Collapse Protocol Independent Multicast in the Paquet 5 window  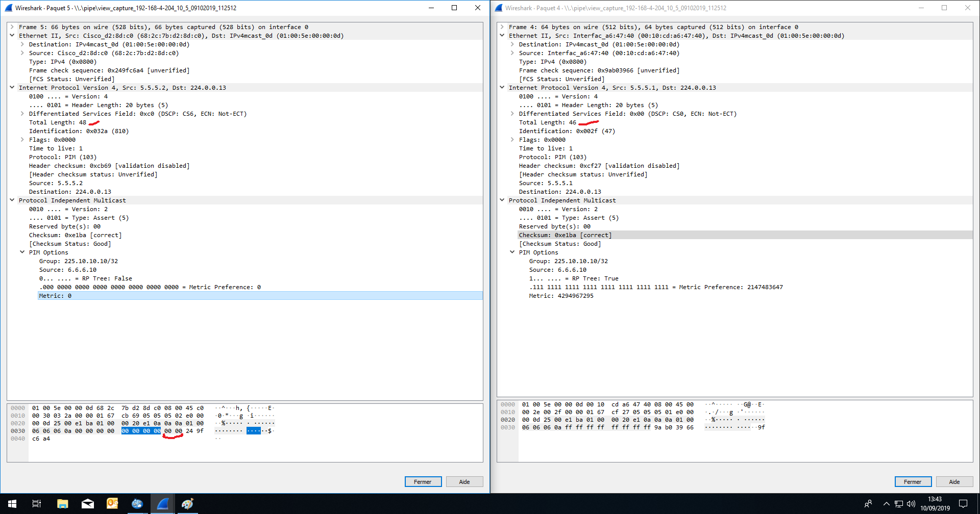(x=12, y=200)
